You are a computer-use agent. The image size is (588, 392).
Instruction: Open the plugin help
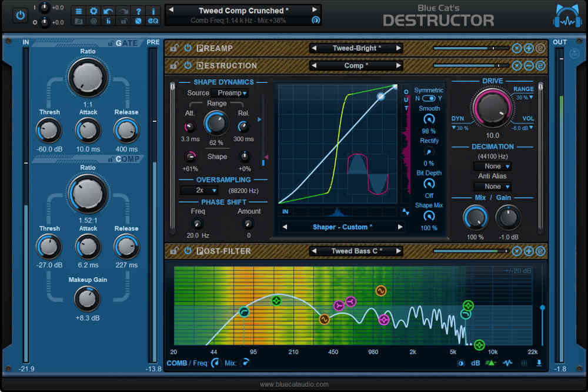pyautogui.click(x=139, y=11)
